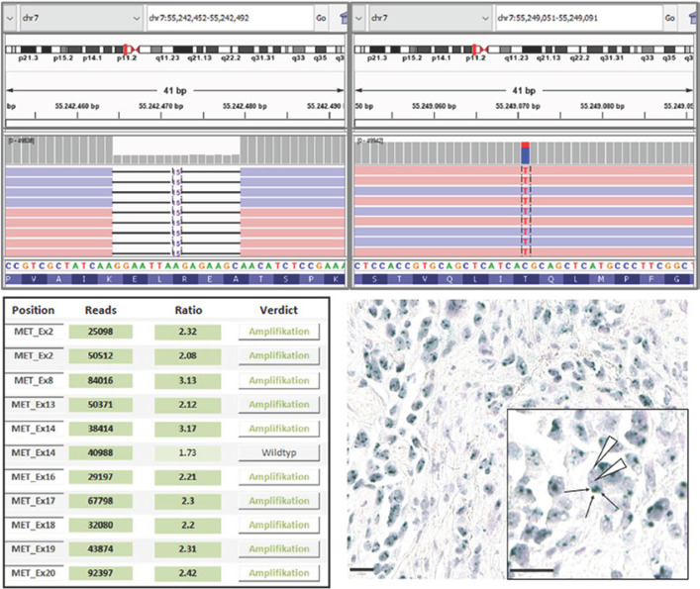Click the Wildtyp verdict for MET_Ex14

click(279, 453)
